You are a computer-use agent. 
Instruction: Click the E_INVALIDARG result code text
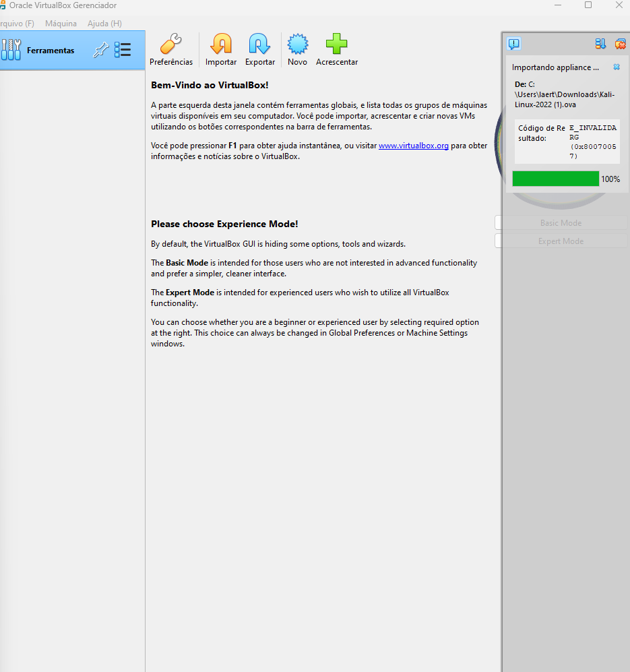(593, 142)
